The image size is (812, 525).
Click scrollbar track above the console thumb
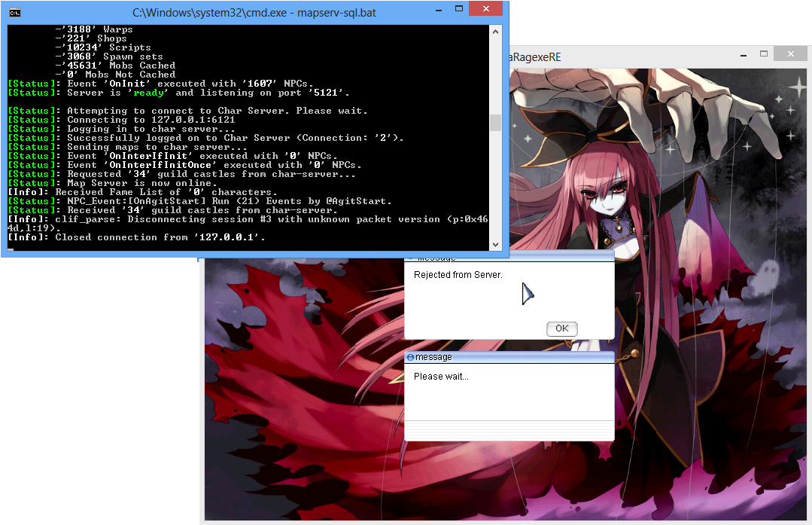(494, 75)
